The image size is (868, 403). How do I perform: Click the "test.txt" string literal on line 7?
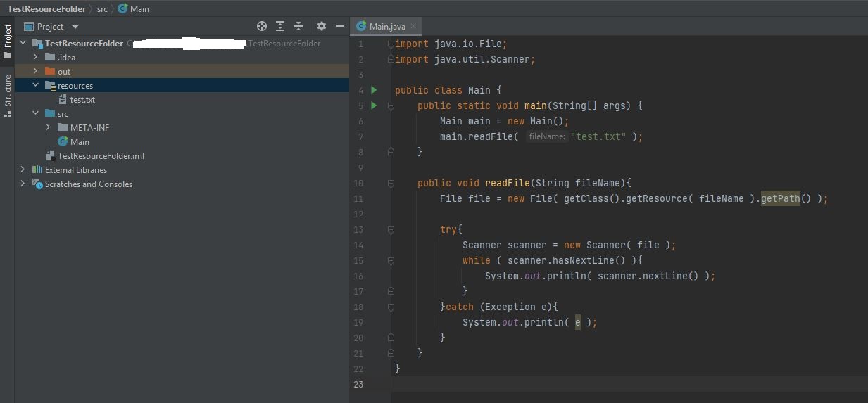pyautogui.click(x=598, y=136)
